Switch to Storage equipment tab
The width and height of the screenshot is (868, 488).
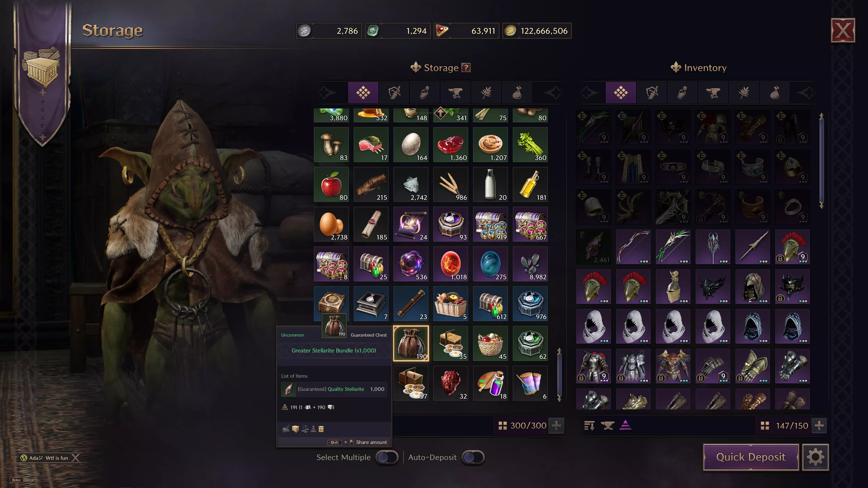394,93
